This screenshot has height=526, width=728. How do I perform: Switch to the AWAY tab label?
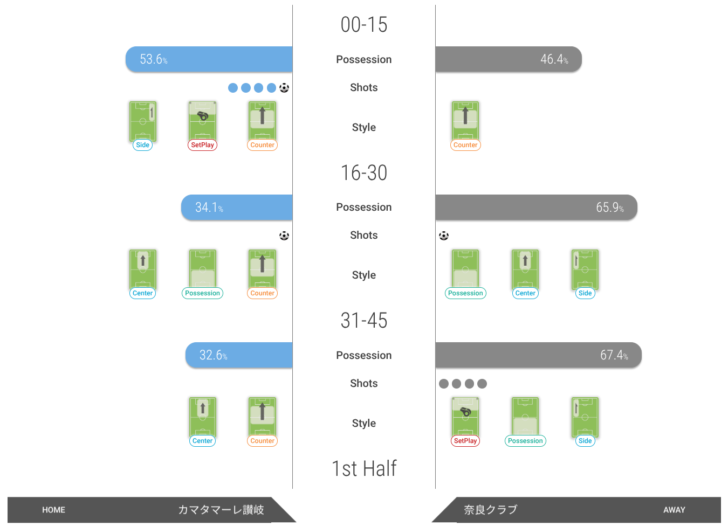click(x=674, y=510)
